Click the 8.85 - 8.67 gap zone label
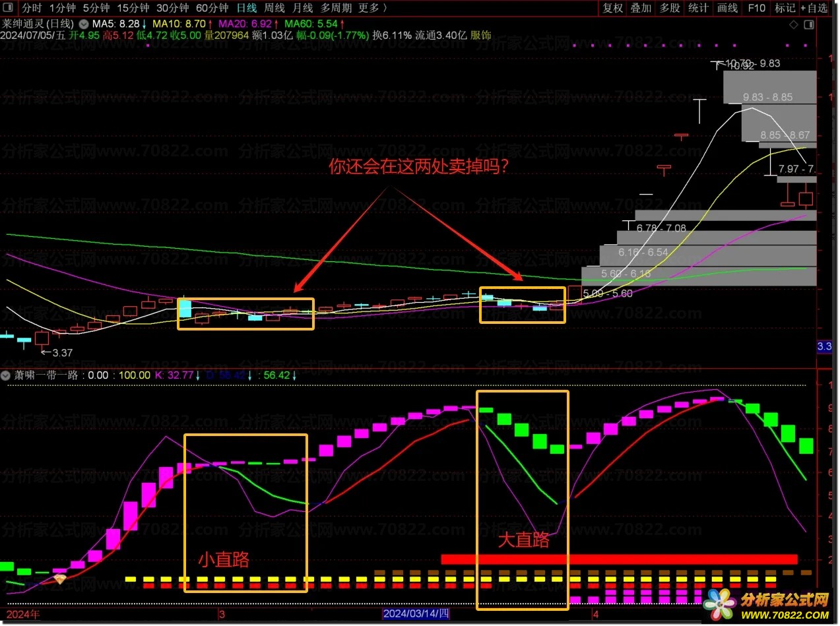This screenshot has height=626, width=840. (785, 135)
